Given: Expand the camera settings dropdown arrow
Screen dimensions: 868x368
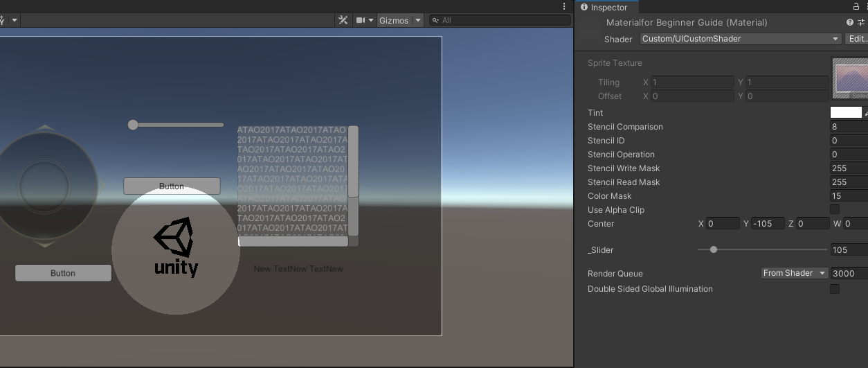Looking at the screenshot, I should 371,20.
